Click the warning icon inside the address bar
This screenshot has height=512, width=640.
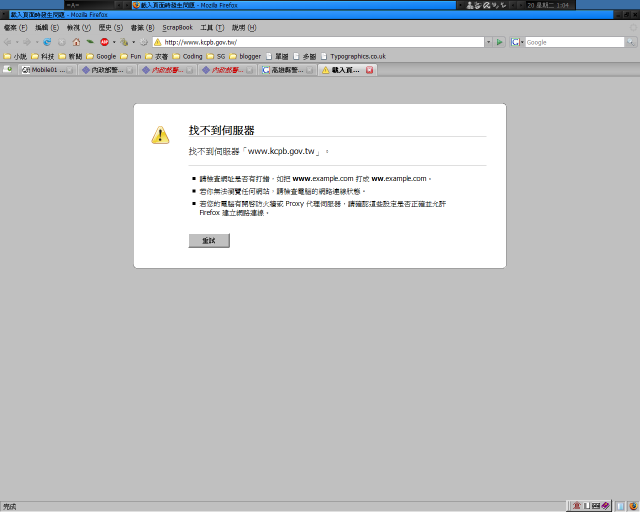click(x=158, y=42)
